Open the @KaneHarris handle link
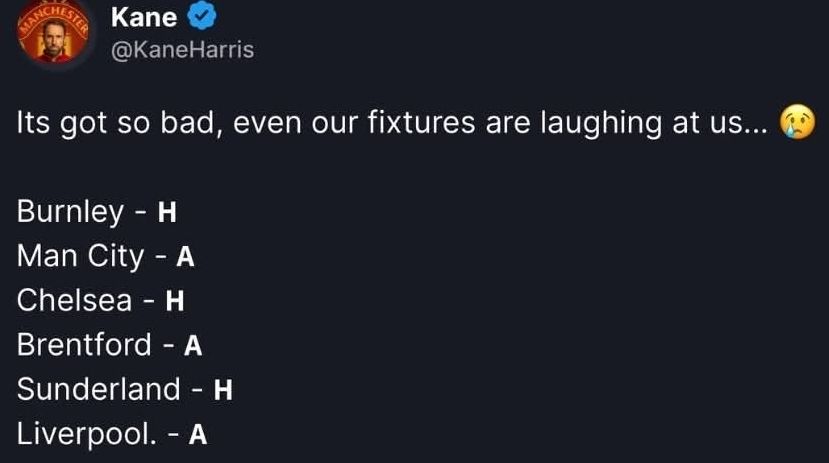The width and height of the screenshot is (829, 463). point(181,48)
